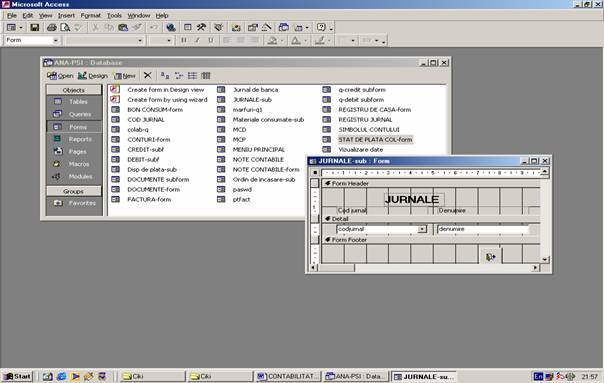Expand the Font size dropdown

pyautogui.click(x=169, y=40)
